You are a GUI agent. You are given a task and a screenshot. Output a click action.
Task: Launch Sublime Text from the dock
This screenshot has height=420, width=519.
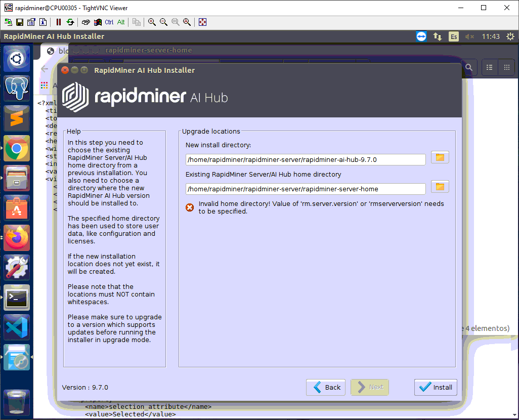[x=17, y=118]
